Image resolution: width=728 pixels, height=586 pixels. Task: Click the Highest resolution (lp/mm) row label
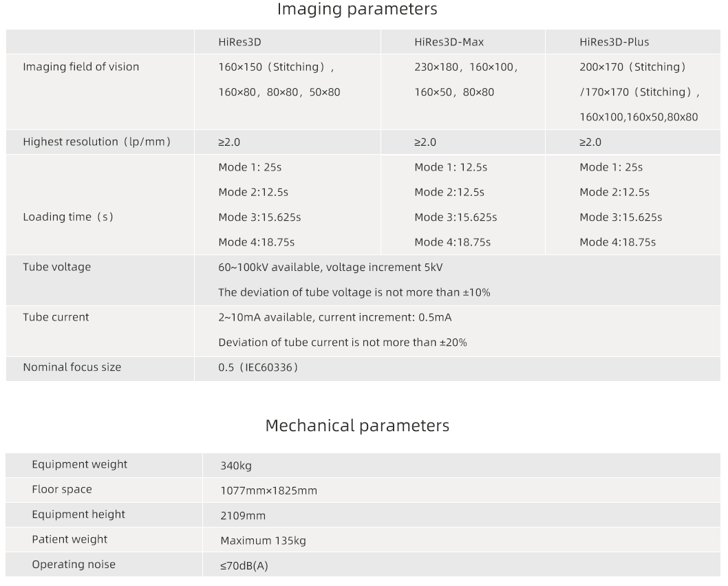96,142
